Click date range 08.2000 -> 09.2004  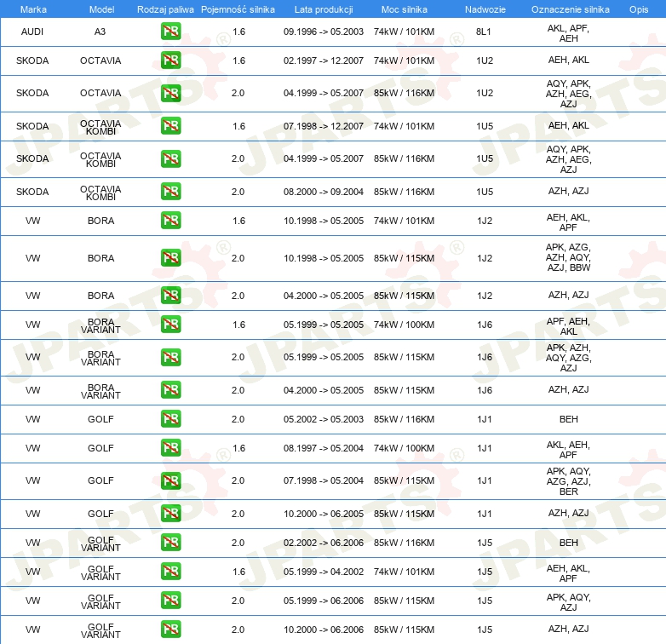pyautogui.click(x=324, y=192)
